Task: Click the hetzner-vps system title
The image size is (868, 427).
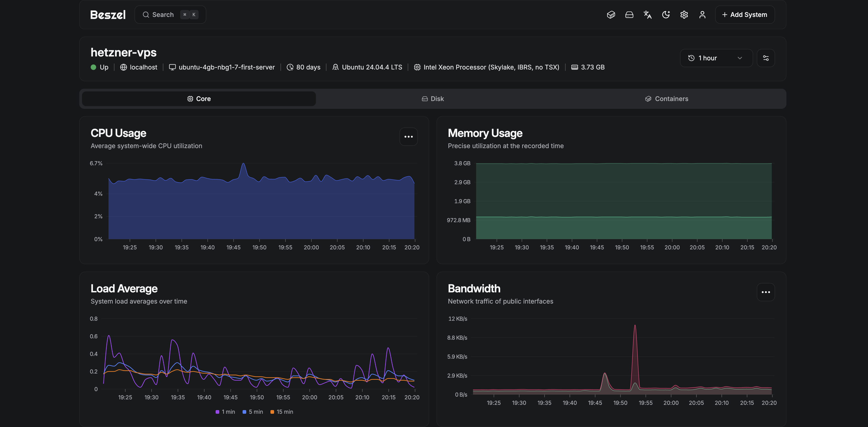Action: [123, 53]
